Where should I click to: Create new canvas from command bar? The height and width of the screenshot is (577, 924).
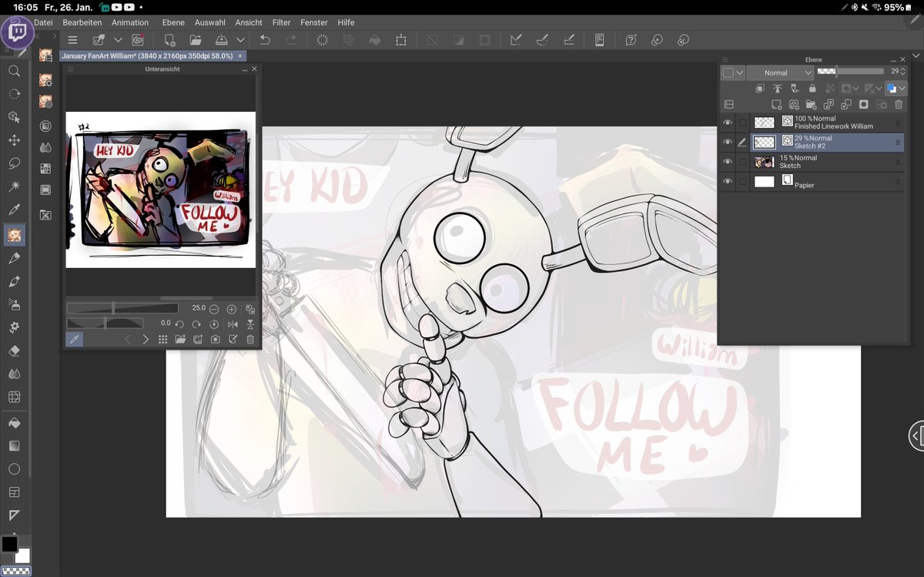169,40
